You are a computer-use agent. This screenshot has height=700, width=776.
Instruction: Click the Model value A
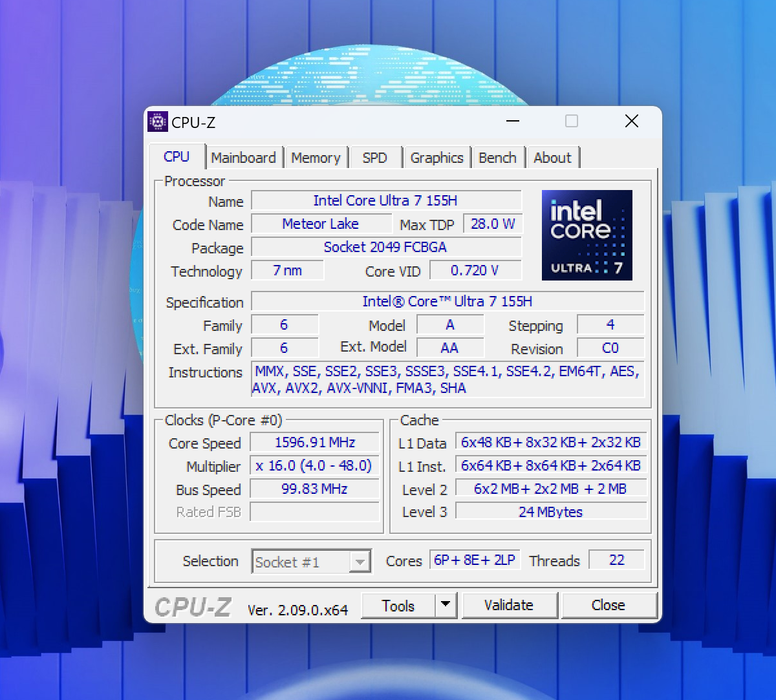coord(450,324)
